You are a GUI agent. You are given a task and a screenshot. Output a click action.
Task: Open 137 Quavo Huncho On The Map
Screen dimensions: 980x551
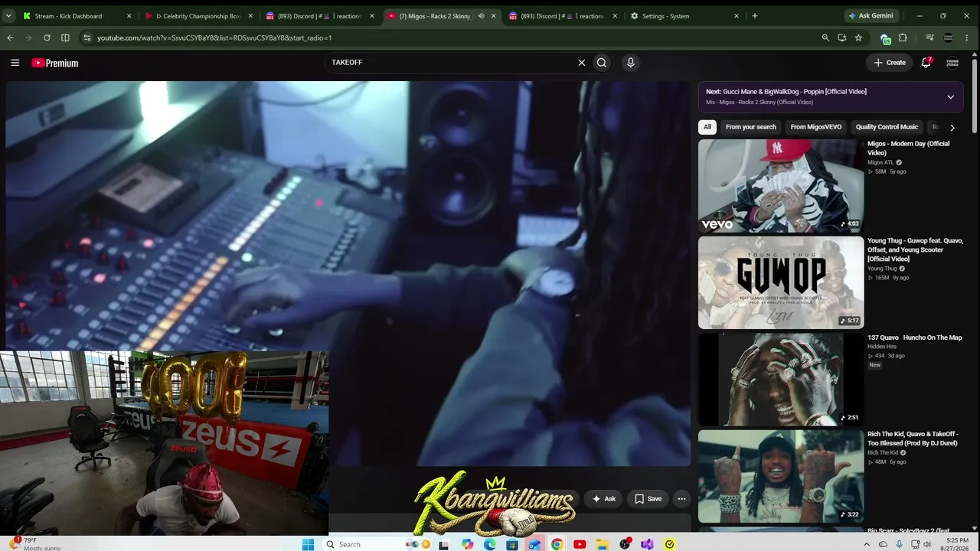point(914,337)
